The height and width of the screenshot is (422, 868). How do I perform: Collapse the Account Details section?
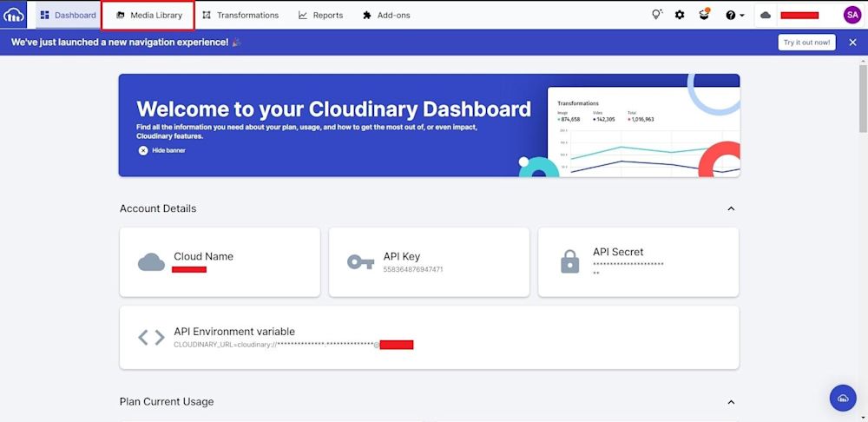point(731,208)
